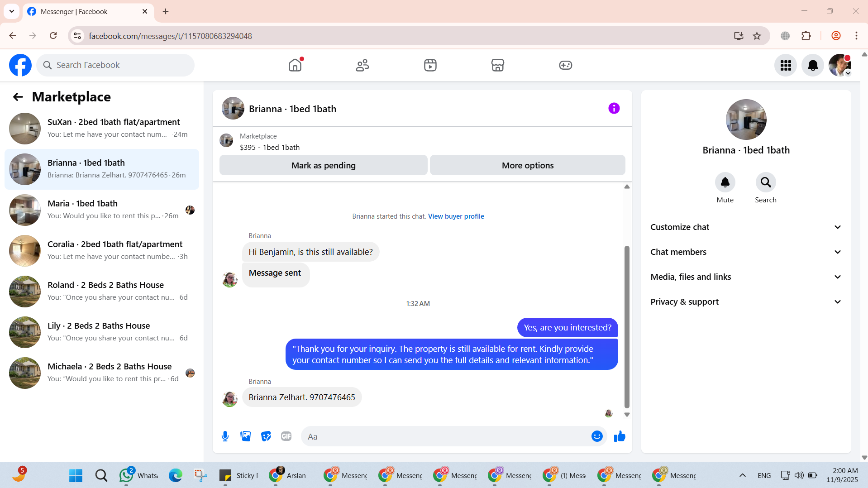Open WhatsApp from the taskbar
This screenshot has height=488, width=868.
[x=138, y=475]
